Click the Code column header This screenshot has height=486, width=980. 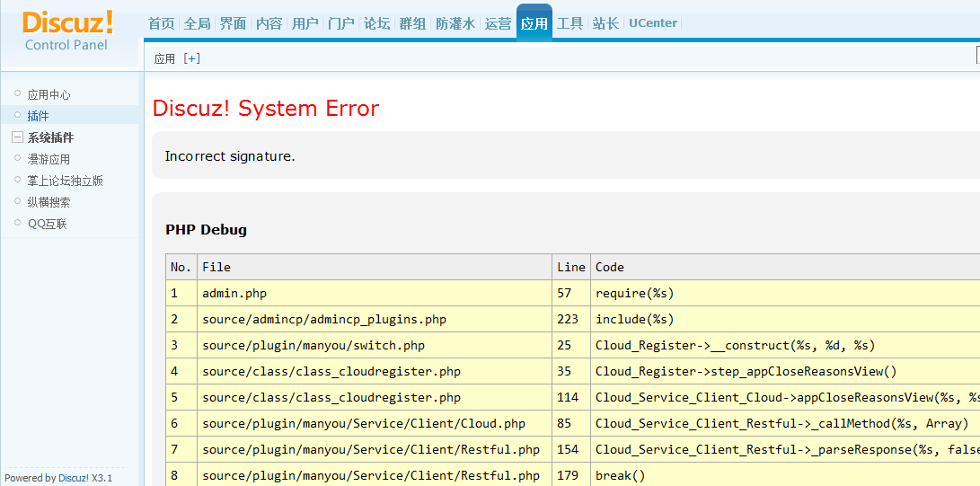785,267
